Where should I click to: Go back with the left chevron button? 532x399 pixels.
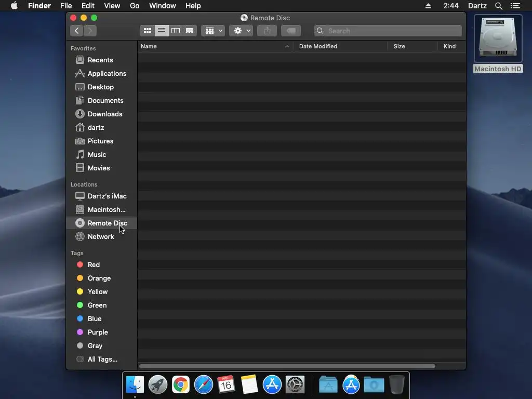pos(77,31)
